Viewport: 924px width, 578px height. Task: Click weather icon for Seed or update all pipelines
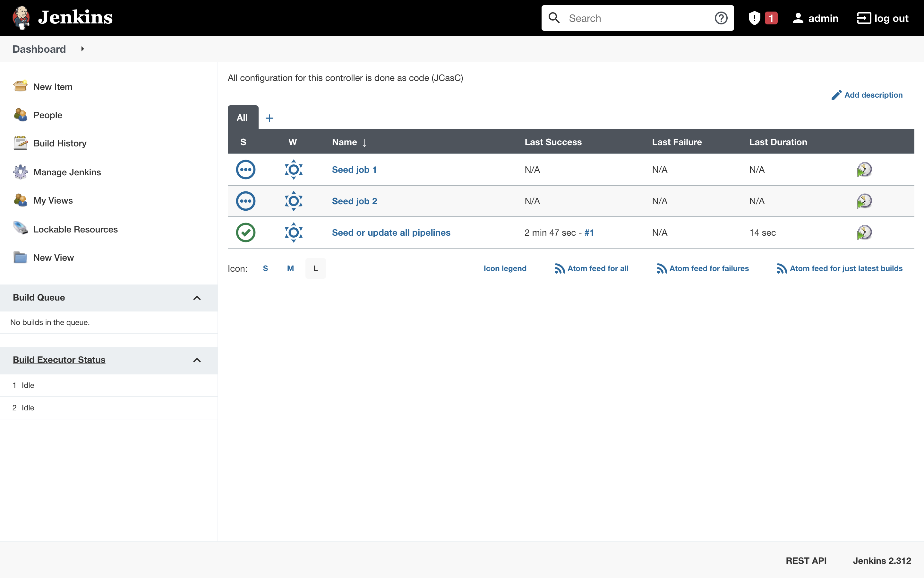[293, 232]
